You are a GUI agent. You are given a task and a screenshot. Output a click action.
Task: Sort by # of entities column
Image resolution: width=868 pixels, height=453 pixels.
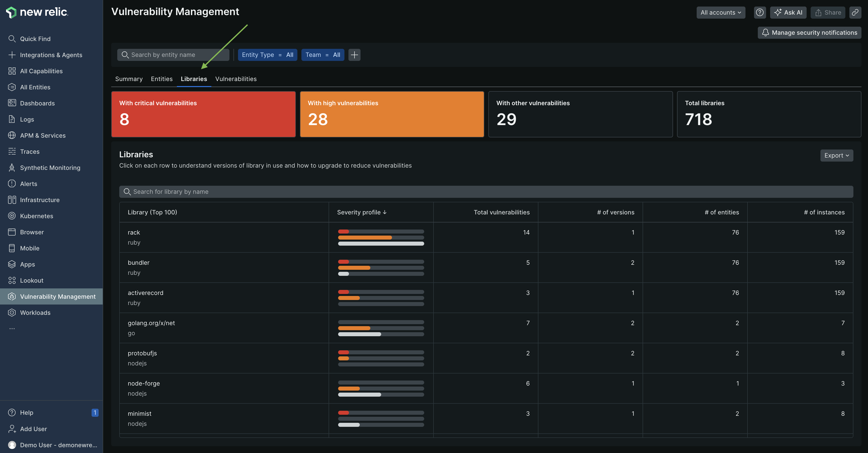click(722, 212)
